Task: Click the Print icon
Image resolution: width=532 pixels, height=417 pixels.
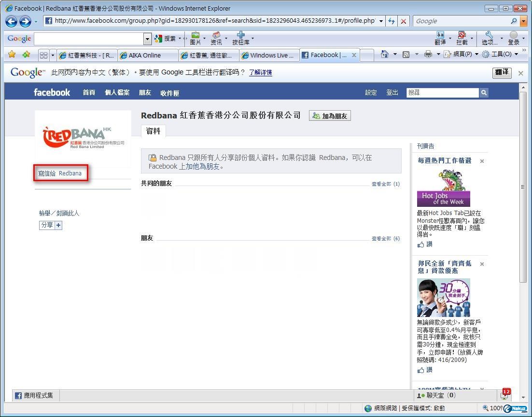Action: [x=428, y=54]
